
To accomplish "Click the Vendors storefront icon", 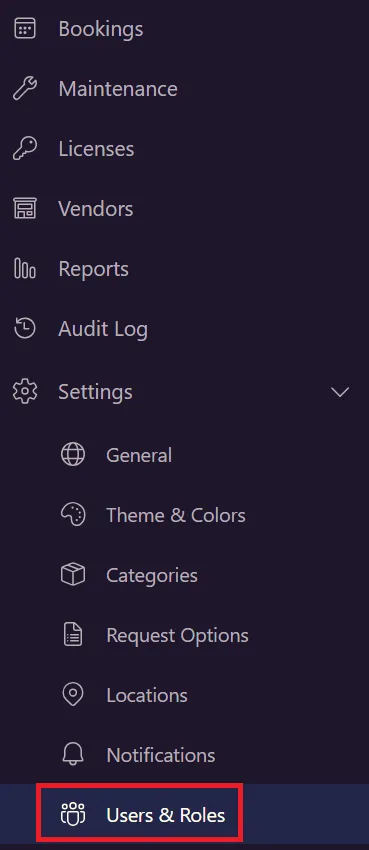I will pos(24,209).
